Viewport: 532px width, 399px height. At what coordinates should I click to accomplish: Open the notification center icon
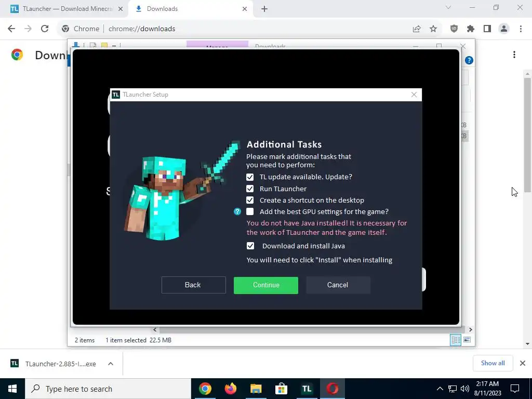click(x=515, y=389)
